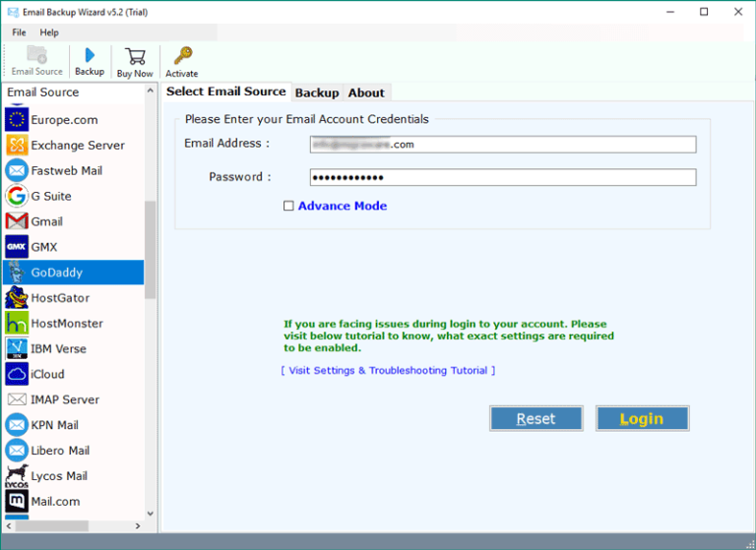Select the GMX logo icon

17,247
